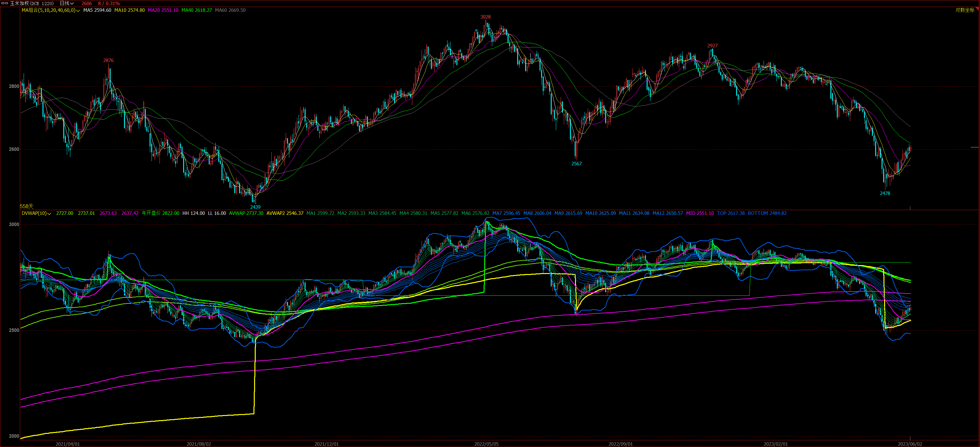Image resolution: width=980 pixels, height=447 pixels.
Task: Click the TOP 2617.38 band label
Action: 730,213
